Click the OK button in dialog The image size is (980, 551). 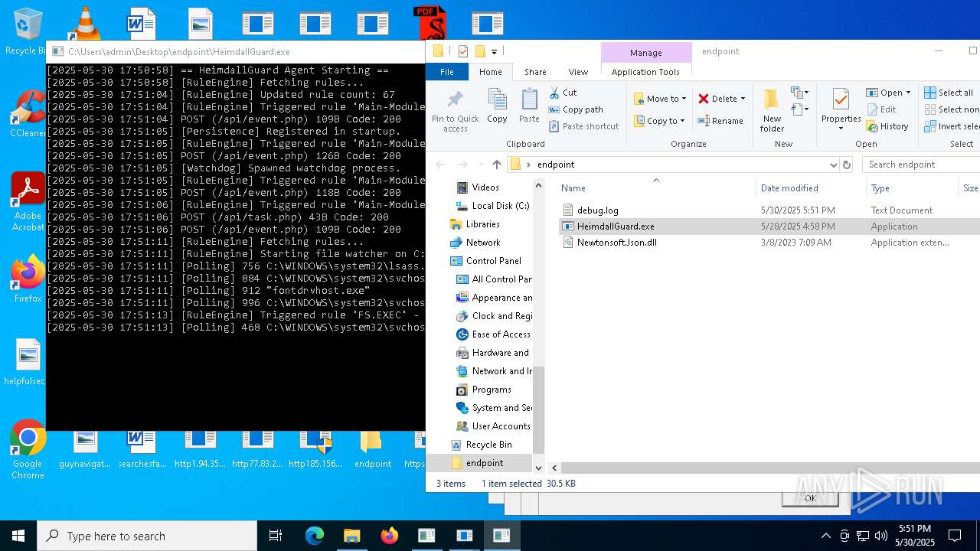810,498
